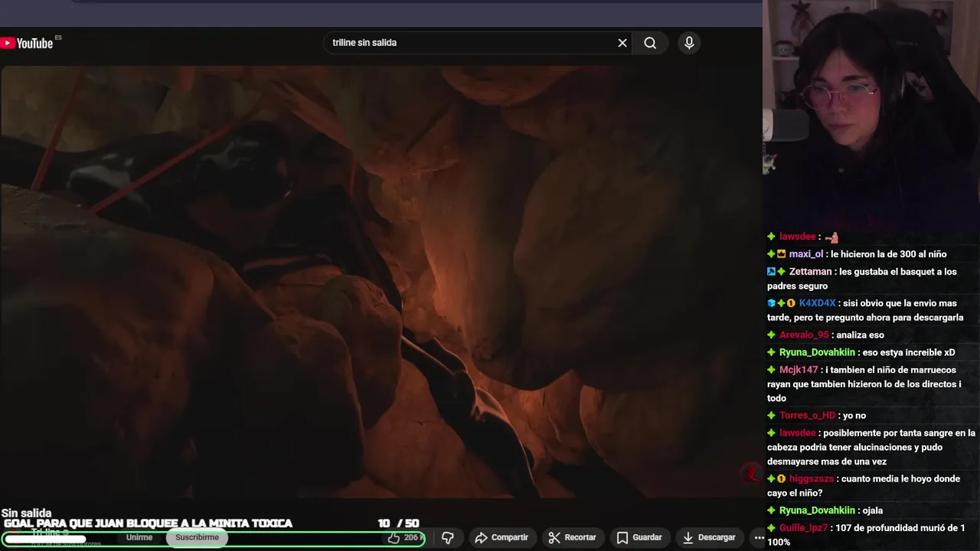Open more actions three-dot menu

(x=759, y=538)
